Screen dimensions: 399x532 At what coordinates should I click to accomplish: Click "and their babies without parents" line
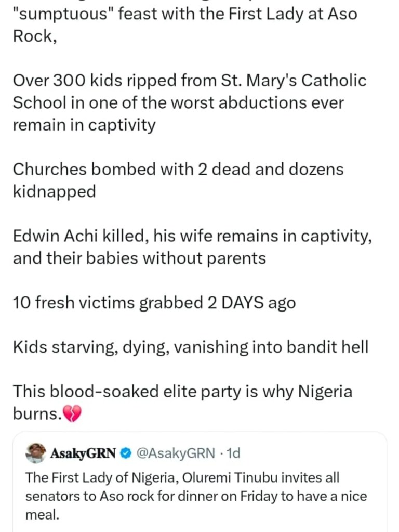coord(139,258)
